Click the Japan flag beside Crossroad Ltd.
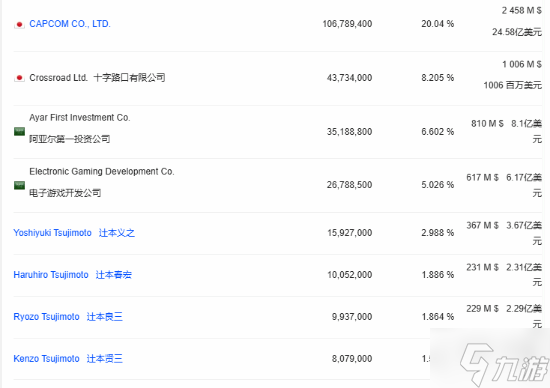 coord(19,78)
